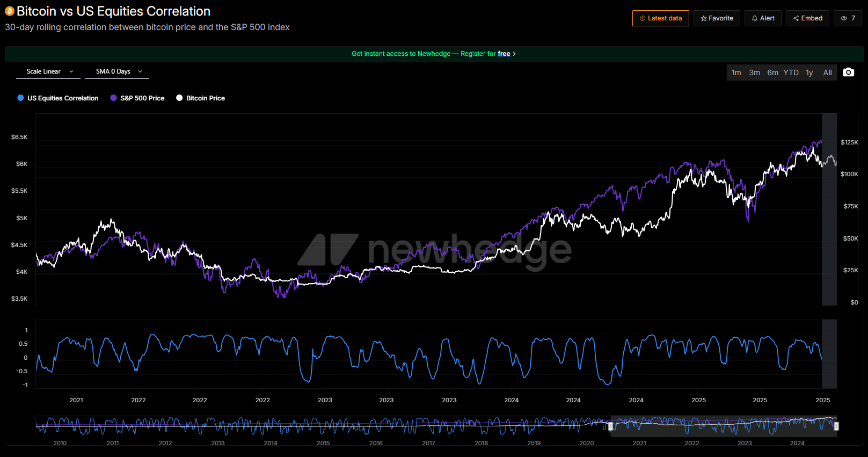Click the $5K left axis label
This screenshot has height=457, width=868.
21,218
